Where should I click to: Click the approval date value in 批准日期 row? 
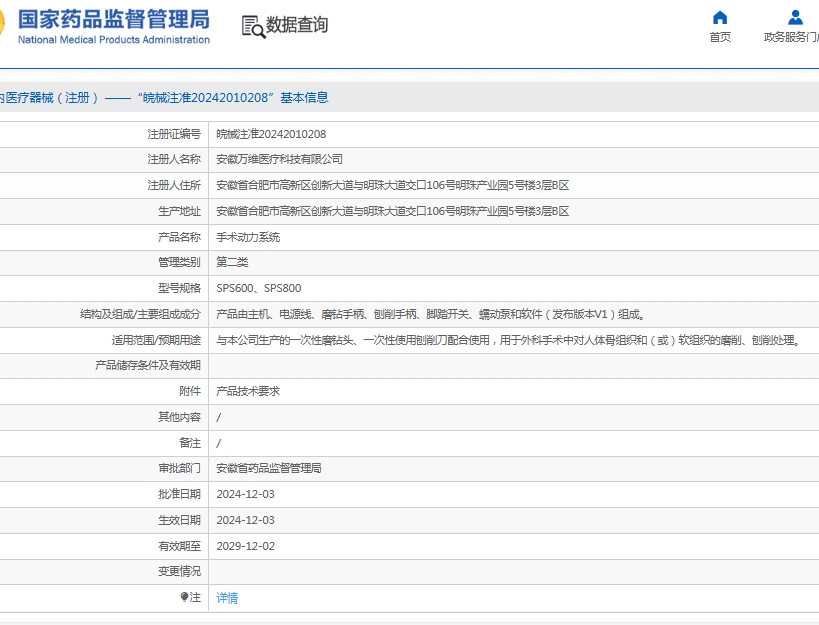click(x=245, y=494)
